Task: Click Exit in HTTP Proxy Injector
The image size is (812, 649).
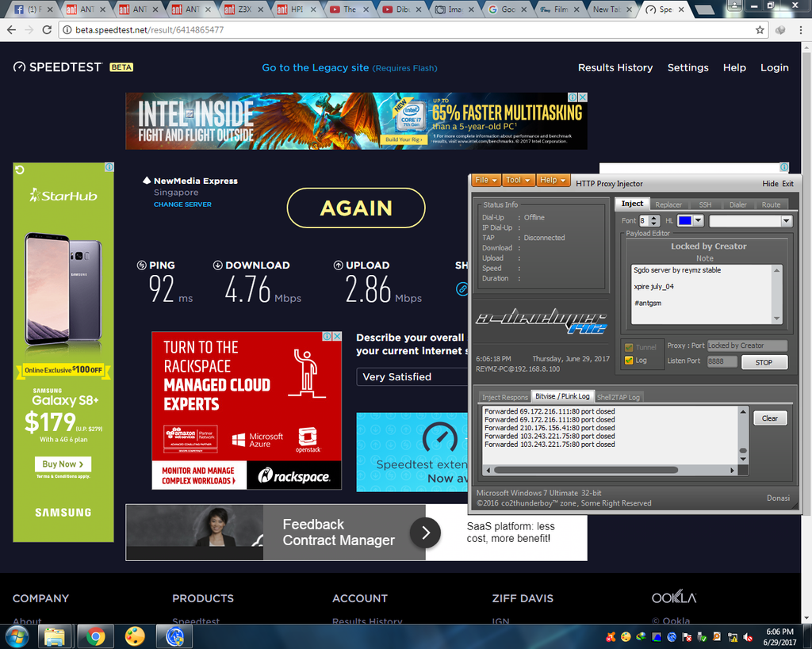Action: click(x=787, y=184)
